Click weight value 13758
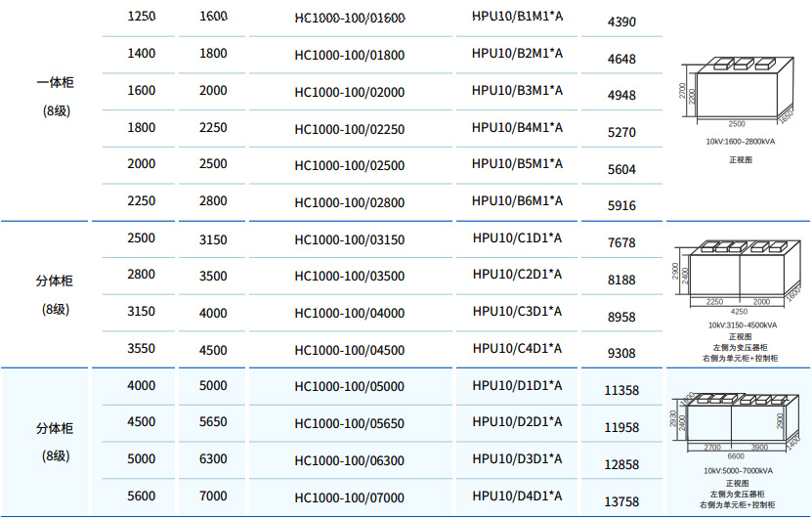Screen dimensions: 812x518 [621, 501]
